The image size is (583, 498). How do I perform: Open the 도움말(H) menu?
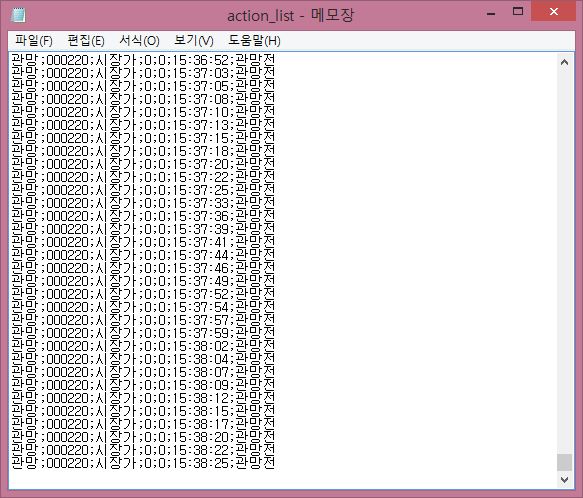pos(254,41)
